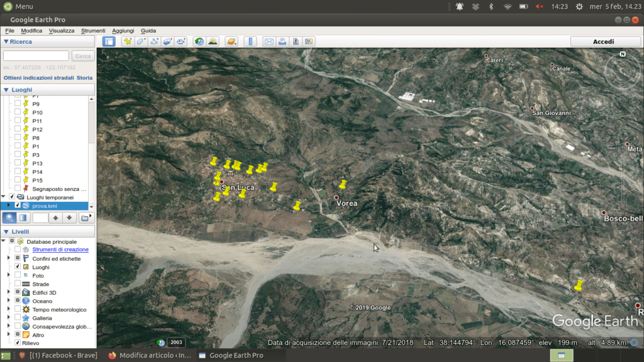644x362 pixels.
Task: Show historical imagery with the clock icon
Action: 199,41
